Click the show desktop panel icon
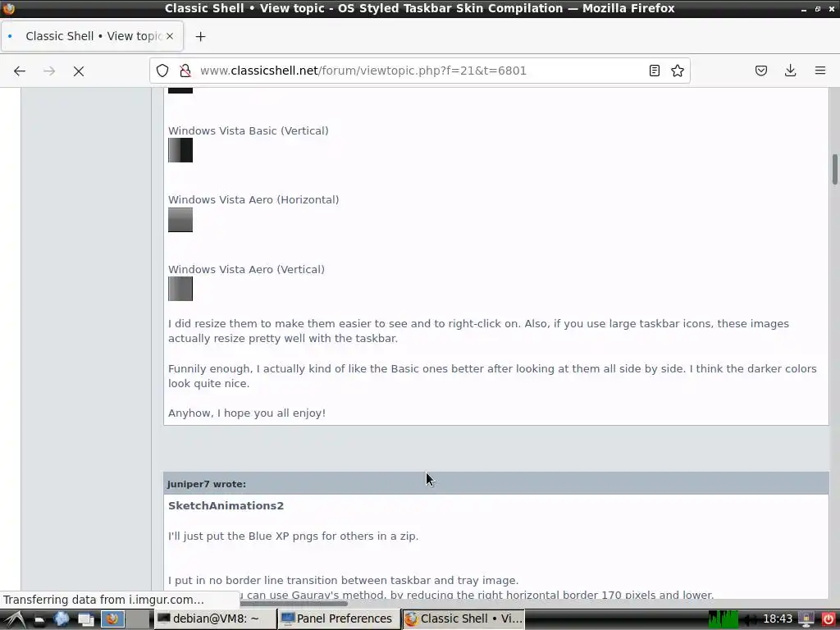This screenshot has width=840, height=630. [85, 619]
